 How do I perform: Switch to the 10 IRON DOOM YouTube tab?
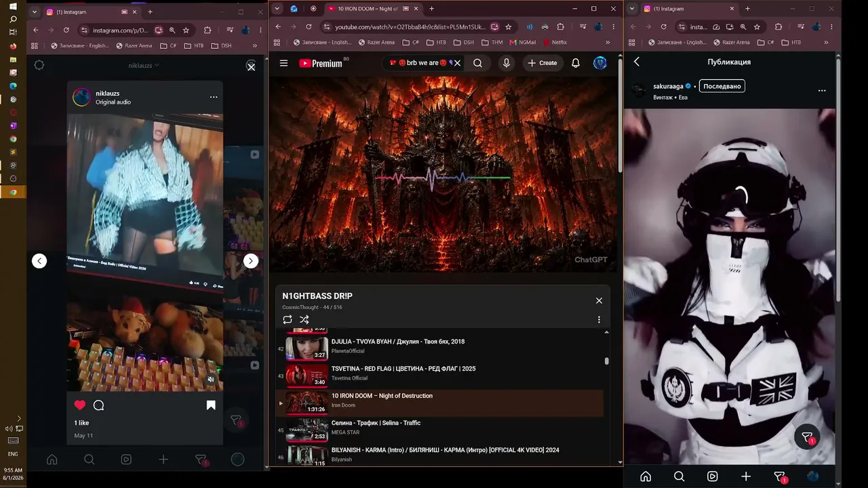[x=372, y=9]
